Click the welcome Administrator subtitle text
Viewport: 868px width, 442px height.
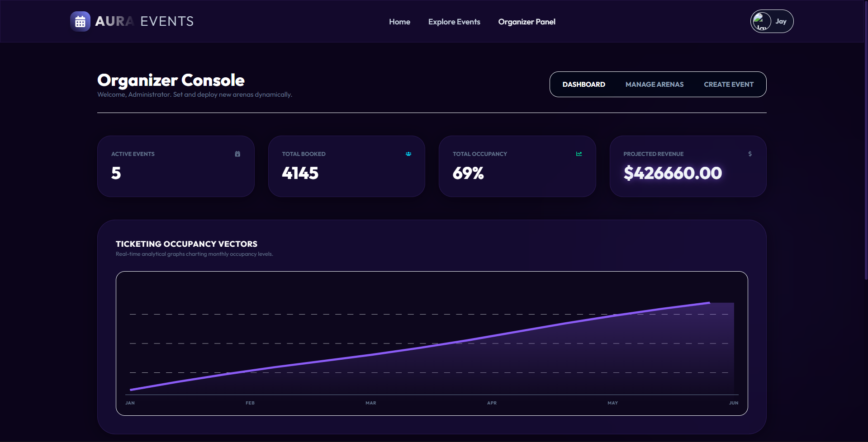(194, 94)
